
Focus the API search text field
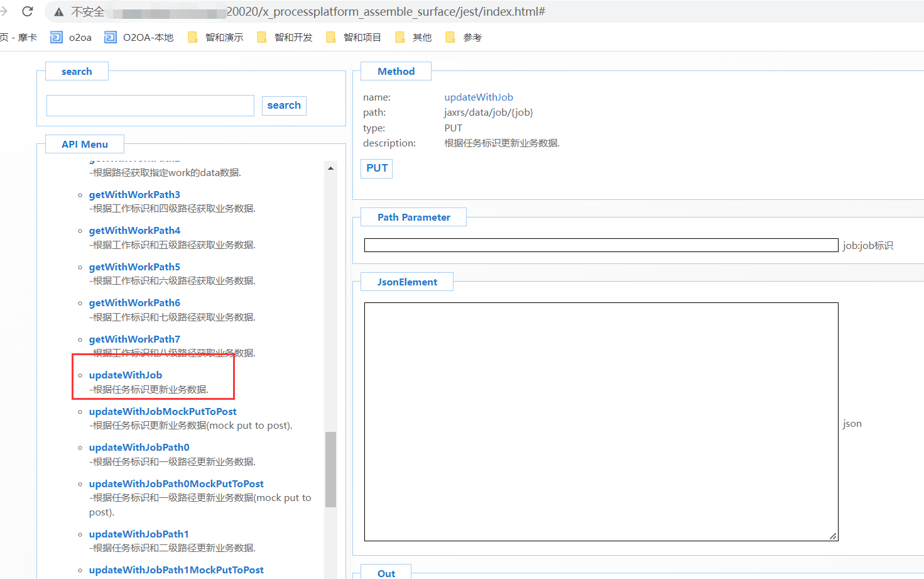tap(150, 106)
